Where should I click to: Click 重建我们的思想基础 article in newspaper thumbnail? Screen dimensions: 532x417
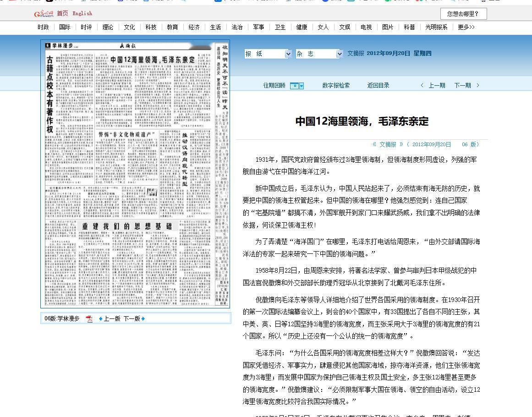click(x=127, y=226)
